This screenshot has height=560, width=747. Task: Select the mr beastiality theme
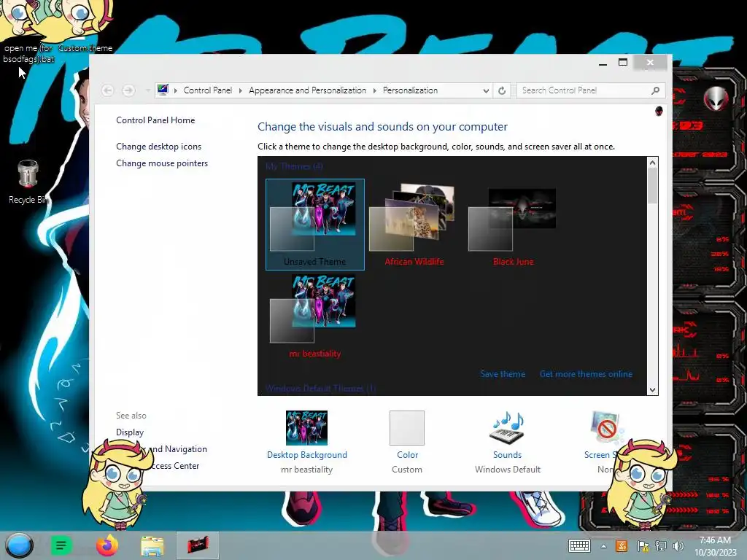click(315, 316)
